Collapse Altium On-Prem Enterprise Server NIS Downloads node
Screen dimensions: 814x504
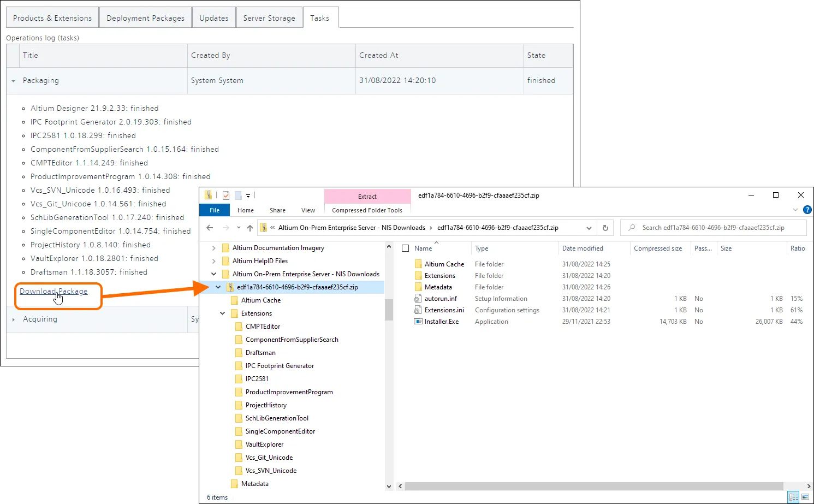(x=213, y=274)
